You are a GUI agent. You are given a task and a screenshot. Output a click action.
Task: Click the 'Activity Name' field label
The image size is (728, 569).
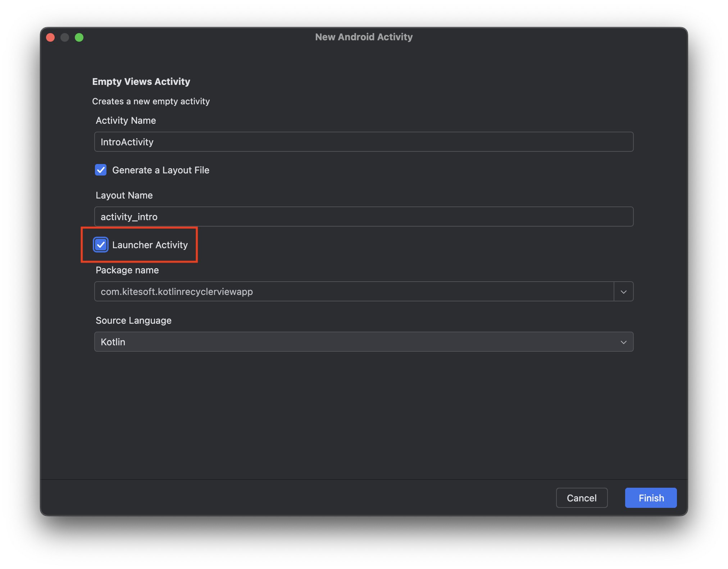pyautogui.click(x=126, y=120)
